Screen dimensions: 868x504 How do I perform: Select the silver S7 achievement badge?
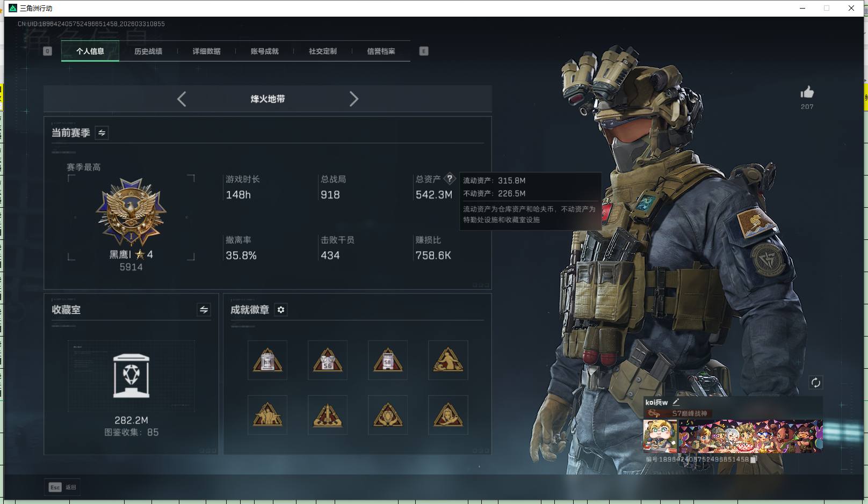coord(267,360)
